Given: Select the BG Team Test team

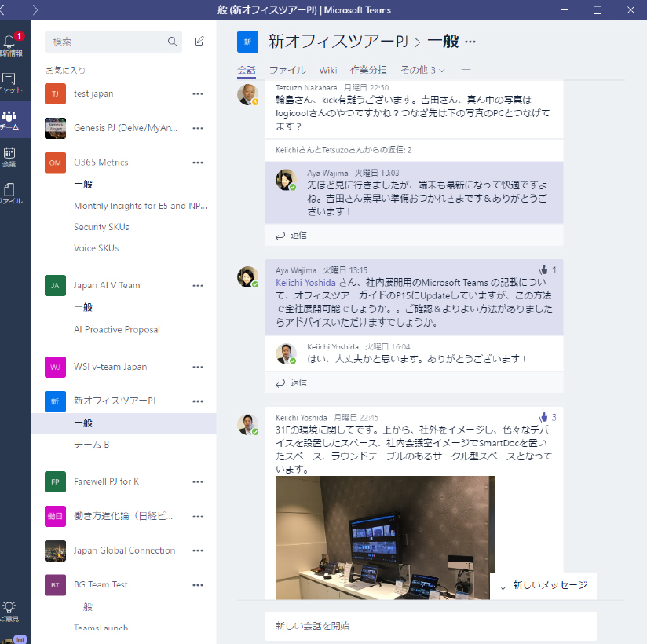Looking at the screenshot, I should point(101,584).
